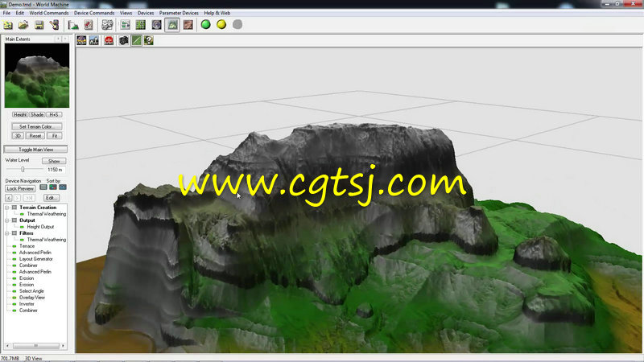Switch preview to Shade mode
This screenshot has height=362, width=644.
pos(37,115)
